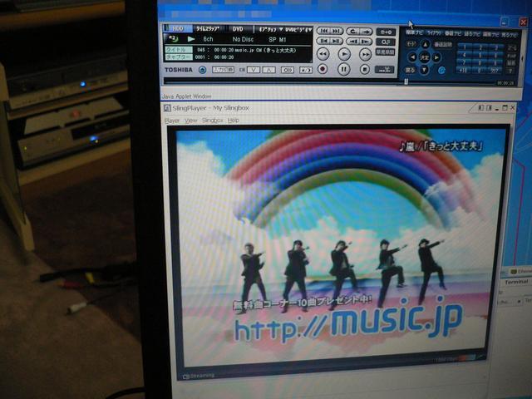Switch to the HDD tab in Toshiba remote

(177, 29)
